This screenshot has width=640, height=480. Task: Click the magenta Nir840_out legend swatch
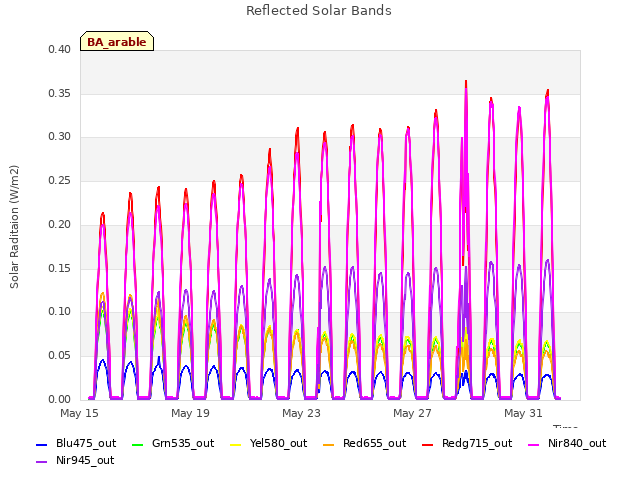[x=533, y=444]
